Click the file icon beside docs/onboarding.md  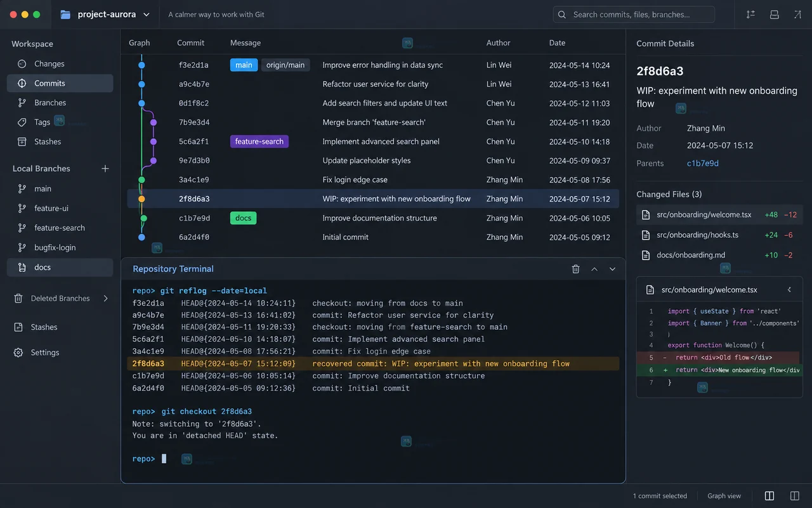(x=646, y=255)
